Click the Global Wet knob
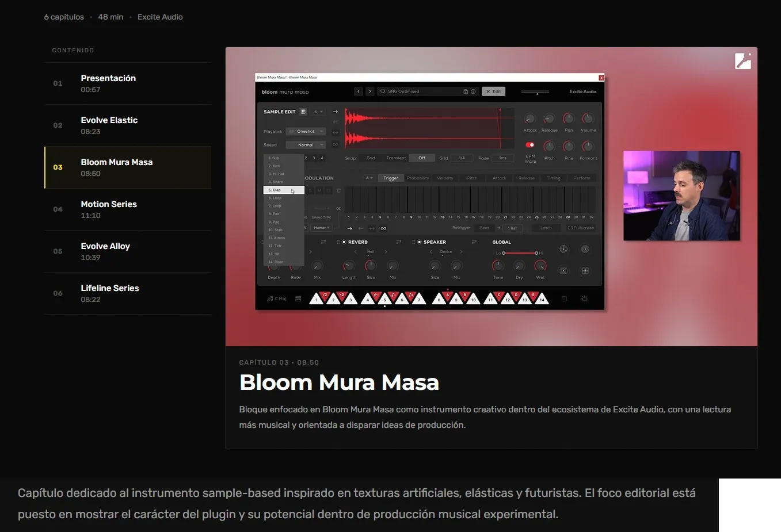The height and width of the screenshot is (532, 781). [540, 266]
